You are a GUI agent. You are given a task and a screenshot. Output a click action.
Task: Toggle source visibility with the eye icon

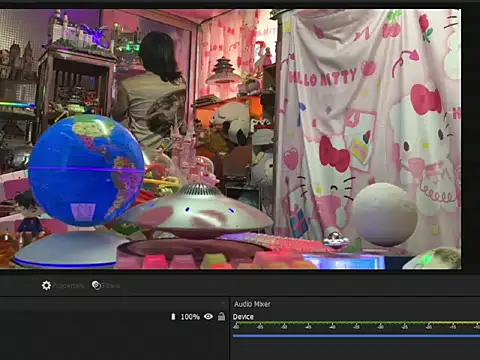coord(208,316)
